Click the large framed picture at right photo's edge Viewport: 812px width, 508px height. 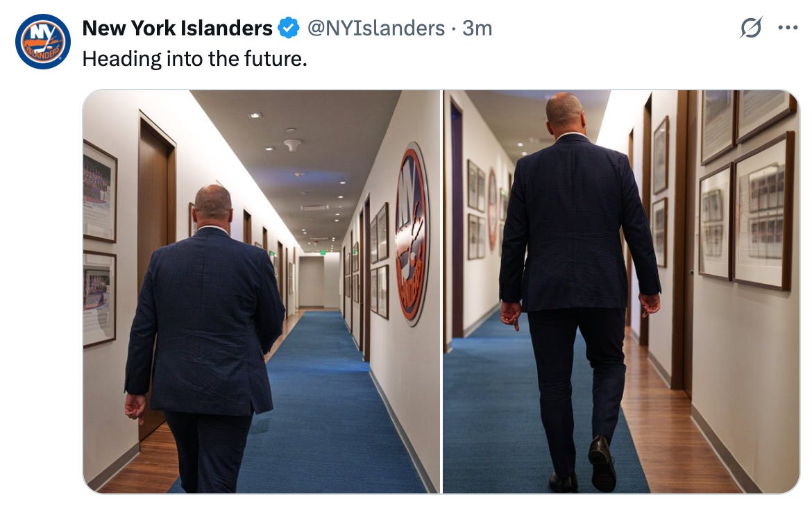pyautogui.click(x=764, y=212)
